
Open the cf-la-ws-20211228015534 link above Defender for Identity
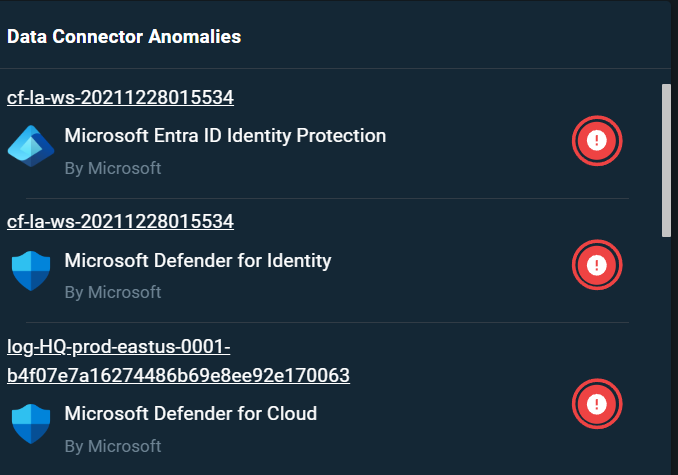[120, 222]
